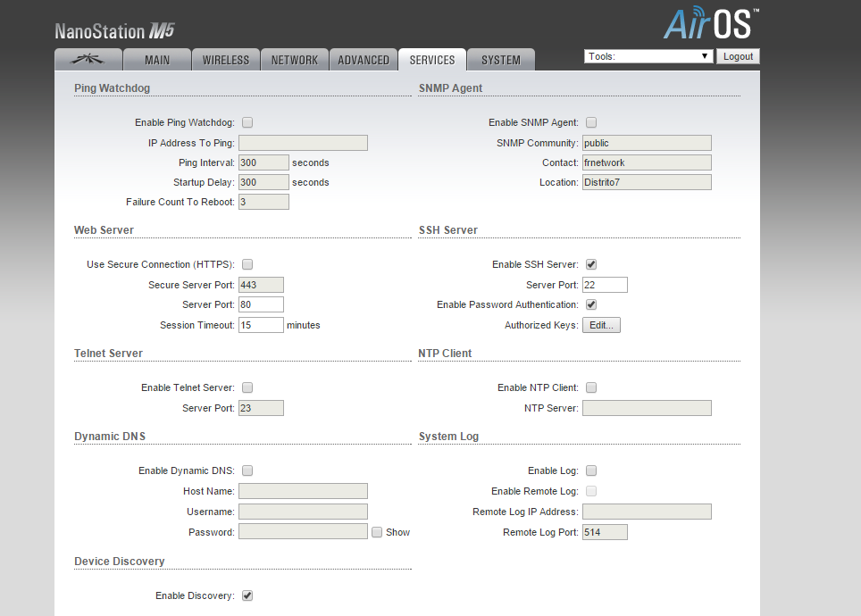Toggle the Enable SSH Server checkbox

591,264
